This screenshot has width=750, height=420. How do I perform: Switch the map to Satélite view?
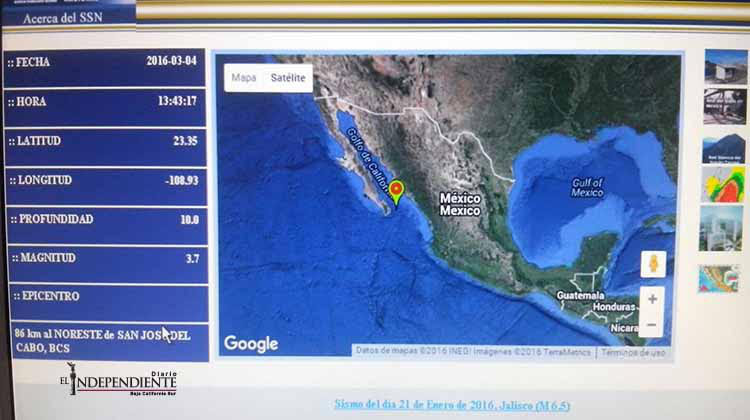pyautogui.click(x=288, y=77)
